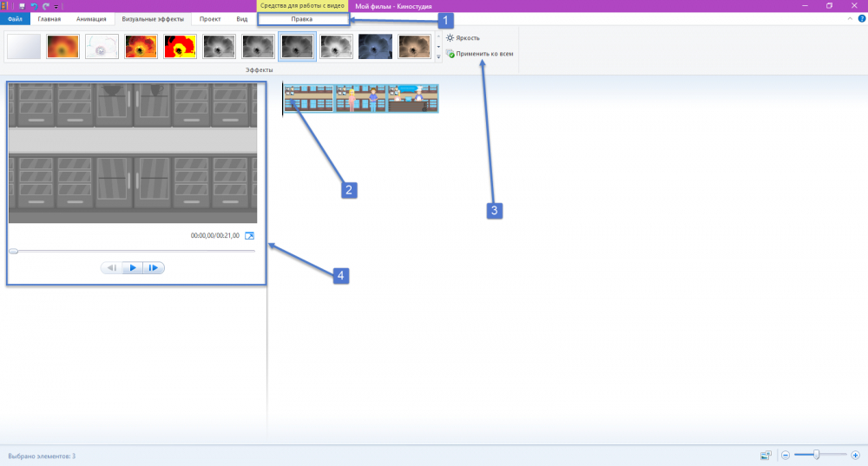Click the zoom in plus icon
868x466 pixels.
tap(856, 455)
